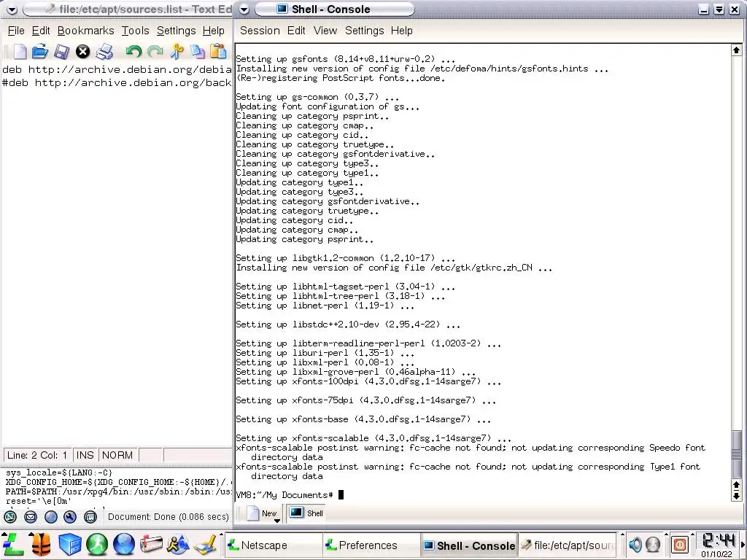This screenshot has width=747, height=560.
Task: Open Session menu in Console
Action: click(260, 31)
